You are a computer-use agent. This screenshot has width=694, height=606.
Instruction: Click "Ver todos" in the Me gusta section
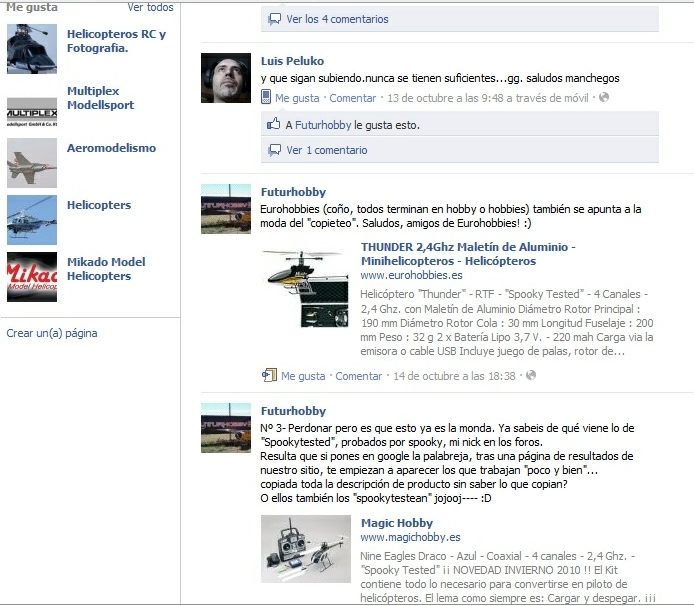point(150,7)
